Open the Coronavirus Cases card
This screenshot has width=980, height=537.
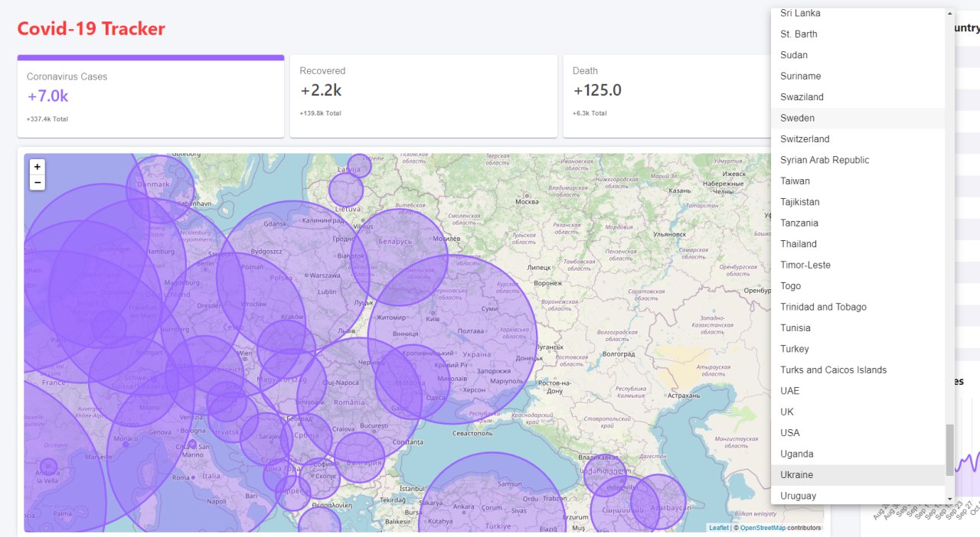coord(151,96)
